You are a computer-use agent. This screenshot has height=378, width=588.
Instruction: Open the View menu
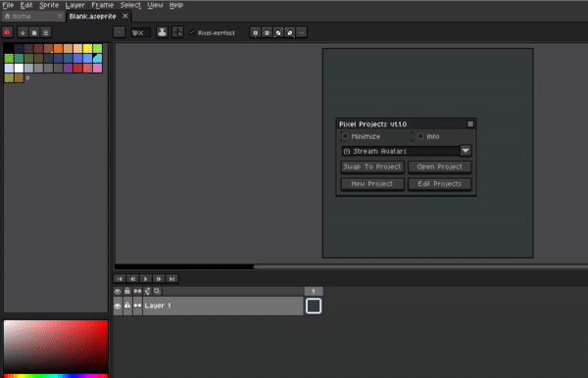[x=155, y=5]
